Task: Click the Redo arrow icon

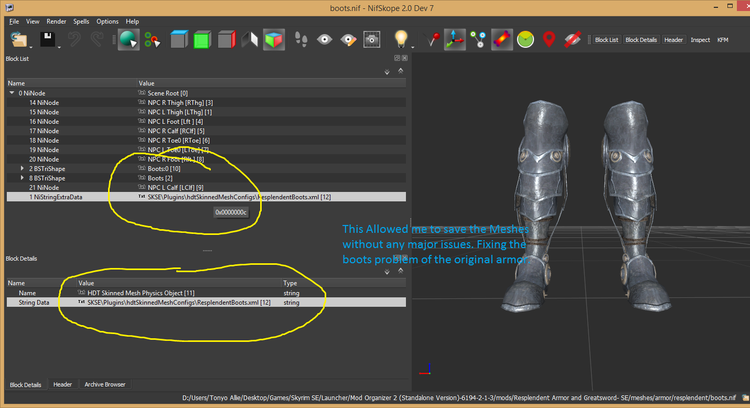Action: pos(97,39)
